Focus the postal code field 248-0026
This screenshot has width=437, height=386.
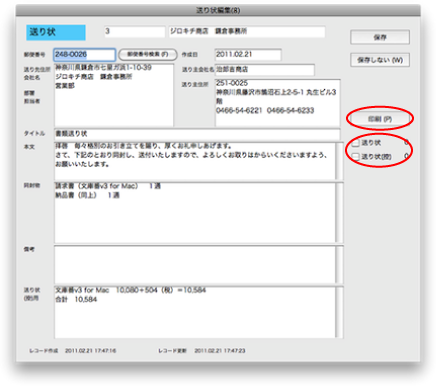click(x=84, y=55)
